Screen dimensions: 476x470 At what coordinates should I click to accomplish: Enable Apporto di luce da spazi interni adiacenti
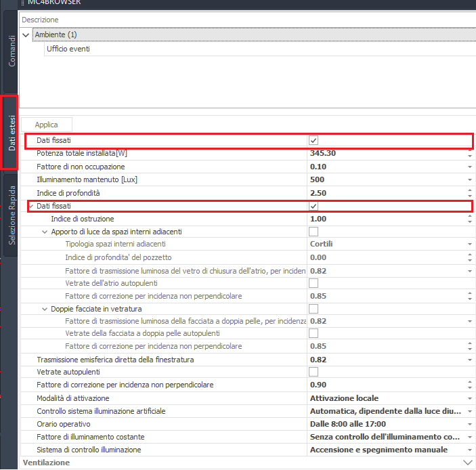pos(313,232)
